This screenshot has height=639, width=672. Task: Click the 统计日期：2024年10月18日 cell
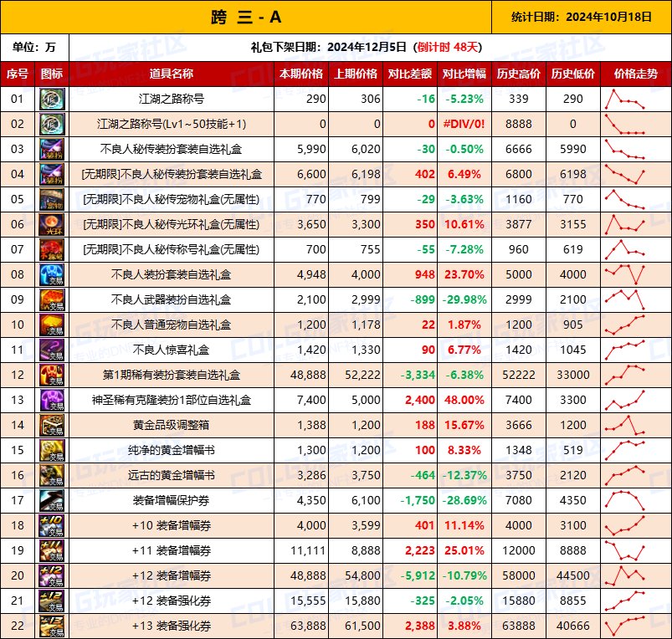tap(582, 17)
